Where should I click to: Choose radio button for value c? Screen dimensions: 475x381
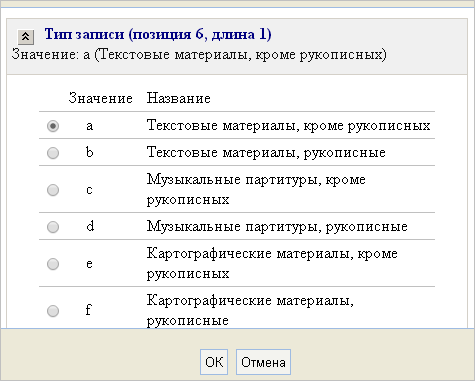[x=53, y=190]
